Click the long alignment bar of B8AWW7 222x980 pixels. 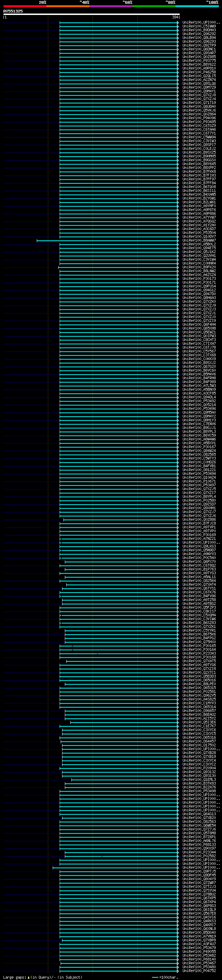108,241
